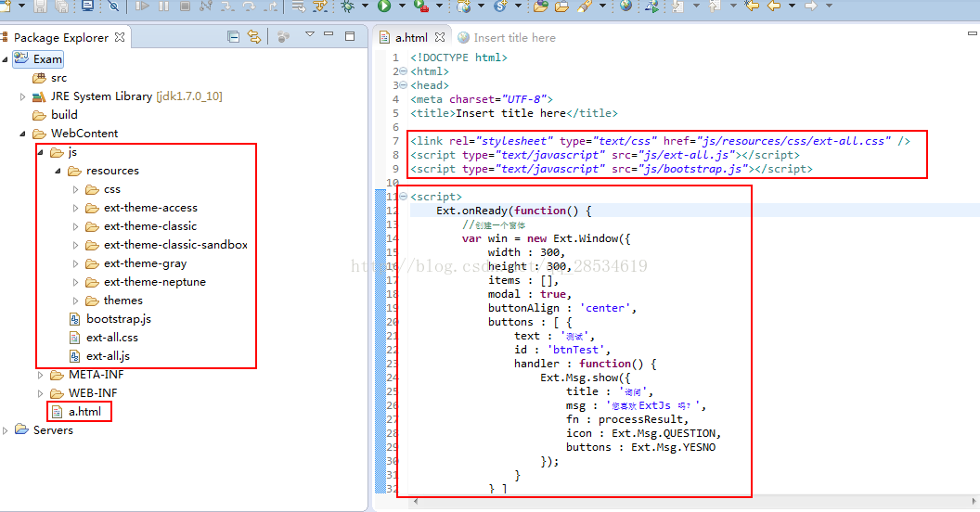
Task: Click the Save icon in the toolbar
Action: (x=40, y=6)
